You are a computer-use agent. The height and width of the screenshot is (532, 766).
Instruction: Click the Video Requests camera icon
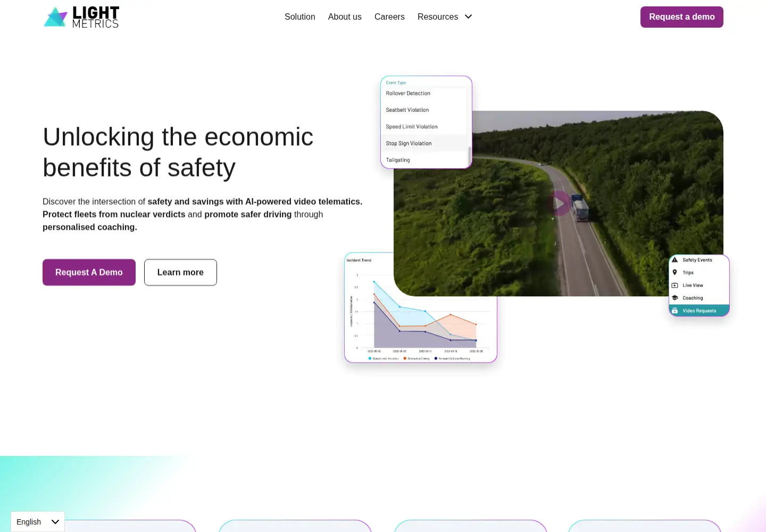tap(675, 311)
